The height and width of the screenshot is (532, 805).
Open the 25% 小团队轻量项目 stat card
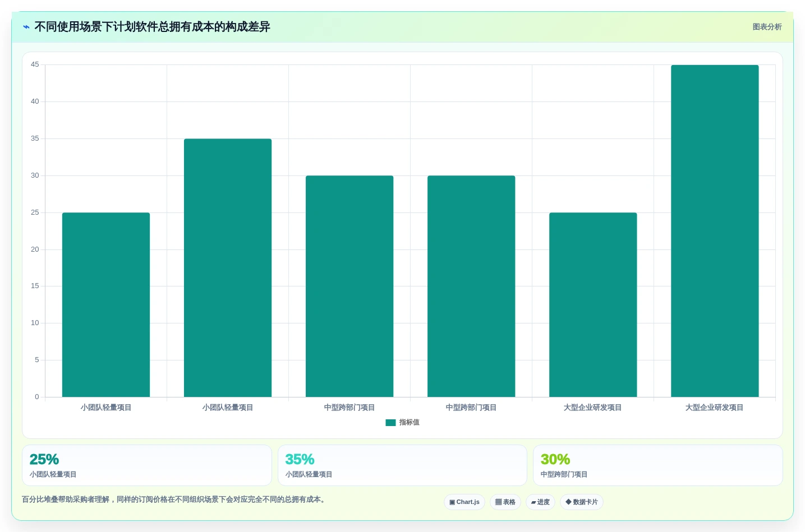tap(147, 465)
